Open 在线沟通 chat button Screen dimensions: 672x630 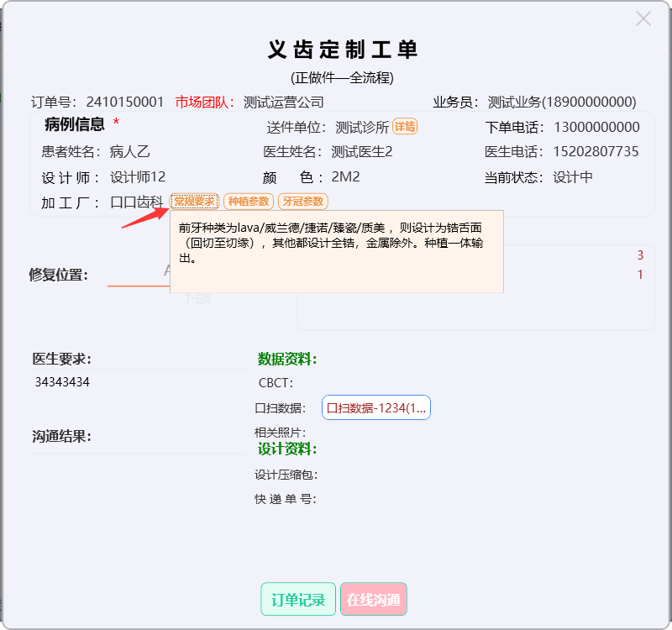pyautogui.click(x=373, y=600)
